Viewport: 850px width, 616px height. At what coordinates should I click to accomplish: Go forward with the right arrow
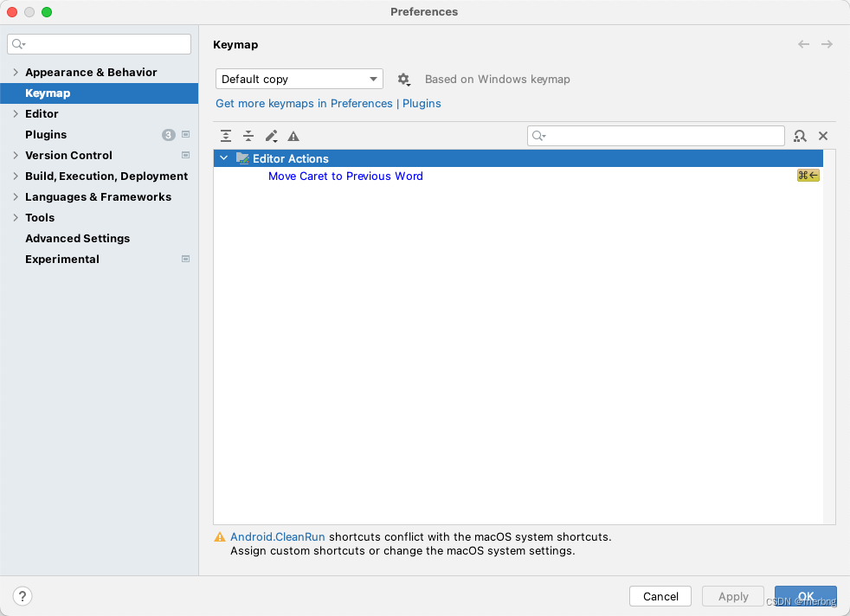click(x=827, y=44)
